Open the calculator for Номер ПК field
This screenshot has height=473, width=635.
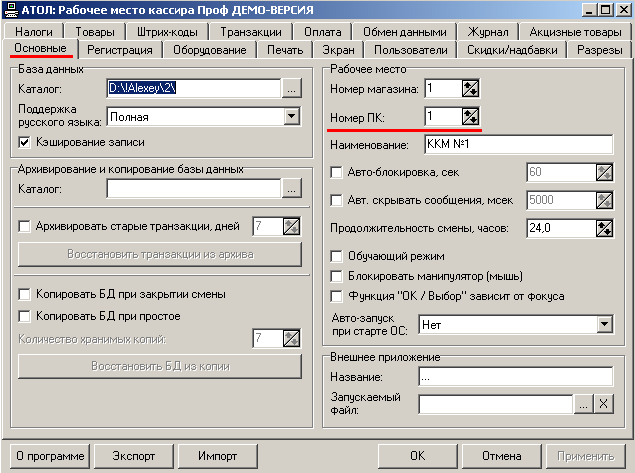pos(470,117)
